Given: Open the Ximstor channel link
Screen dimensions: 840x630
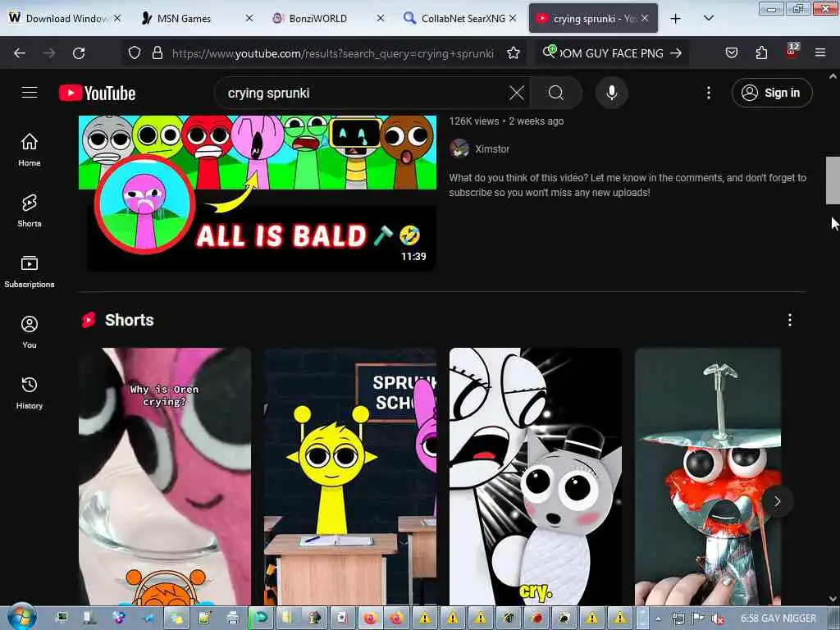Looking at the screenshot, I should coord(492,149).
